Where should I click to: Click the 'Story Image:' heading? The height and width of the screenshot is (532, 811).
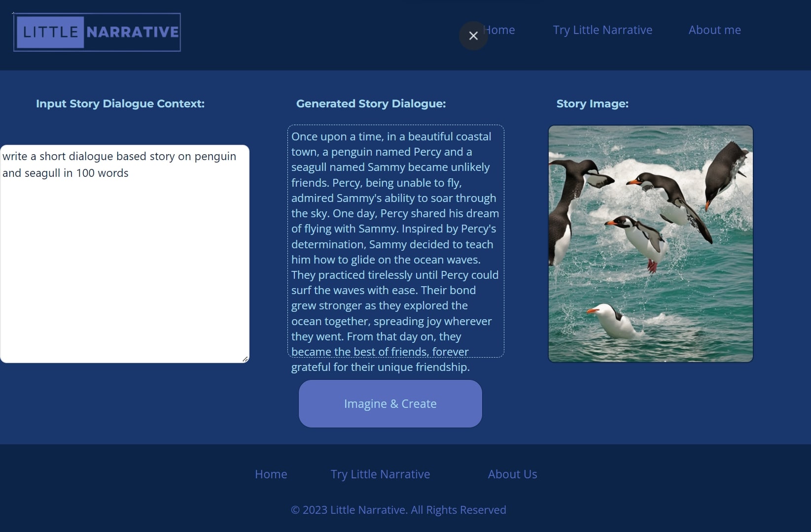[592, 103]
